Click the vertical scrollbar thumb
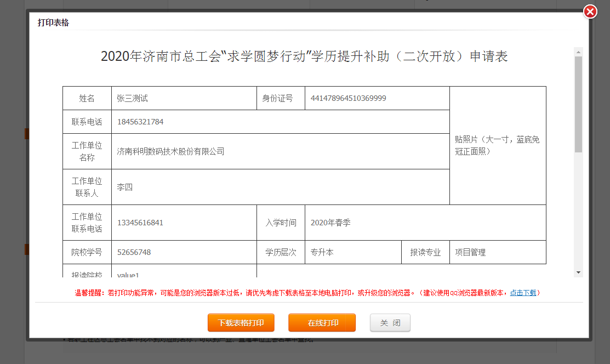 pos(578,104)
